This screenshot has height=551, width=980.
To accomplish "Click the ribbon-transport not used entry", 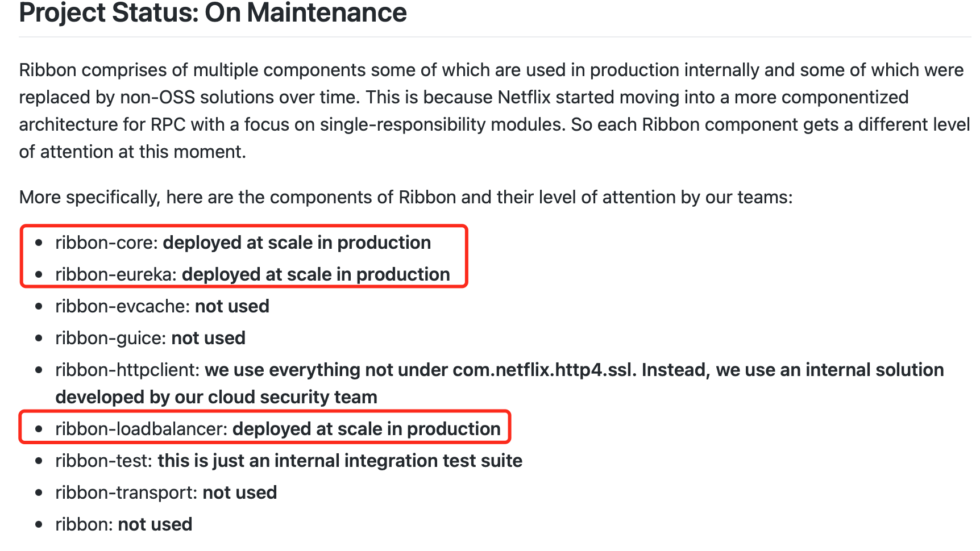I will [166, 492].
